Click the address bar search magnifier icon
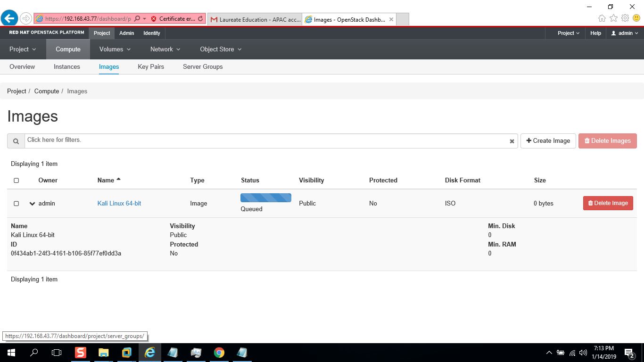 [137, 19]
